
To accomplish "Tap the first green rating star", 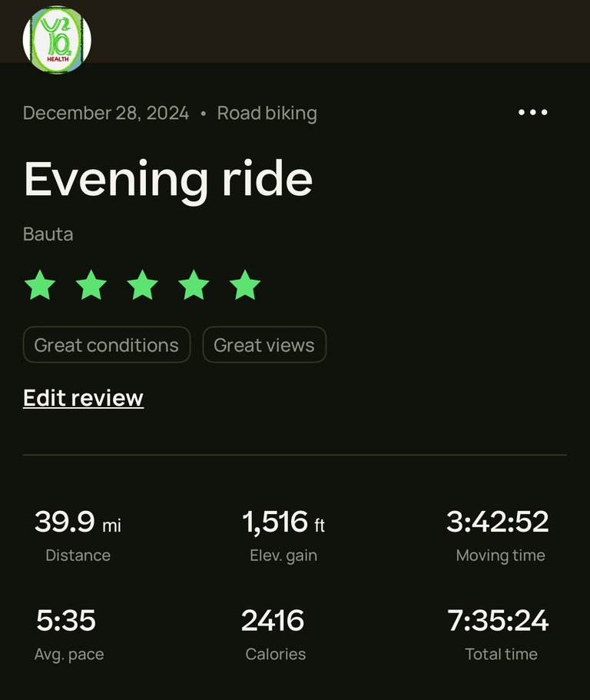I will point(40,285).
